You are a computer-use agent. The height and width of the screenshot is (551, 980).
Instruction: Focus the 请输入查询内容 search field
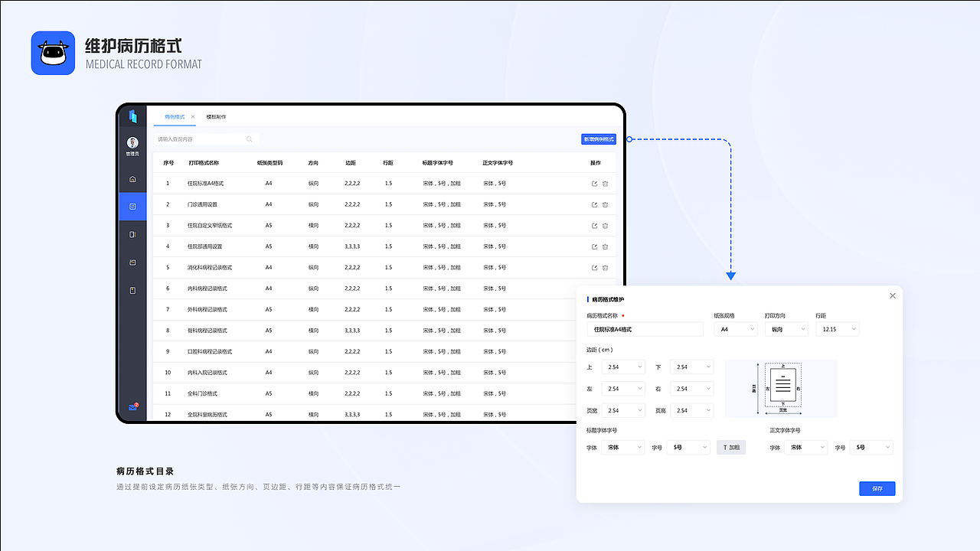pos(207,139)
